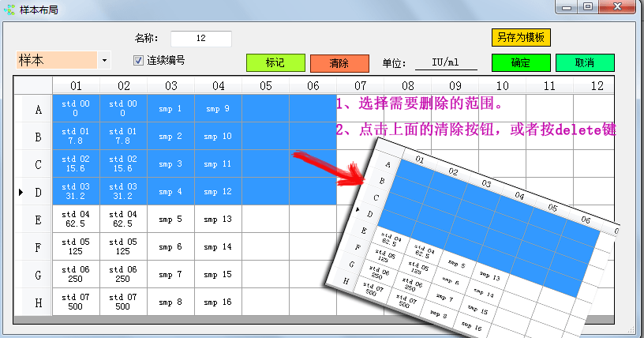The width and height of the screenshot is (644, 338).
Task: Click cell 'smp 13'
Action: point(218,220)
